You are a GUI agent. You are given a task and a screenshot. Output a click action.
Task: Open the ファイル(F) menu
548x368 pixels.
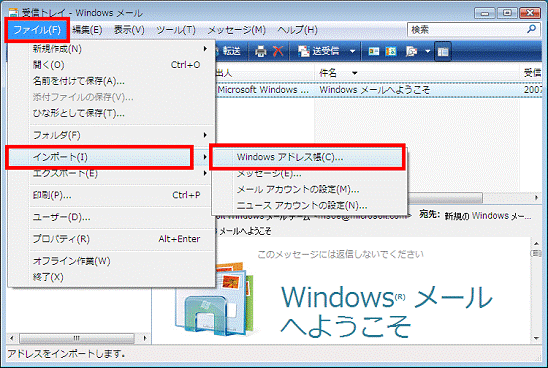pyautogui.click(x=37, y=30)
